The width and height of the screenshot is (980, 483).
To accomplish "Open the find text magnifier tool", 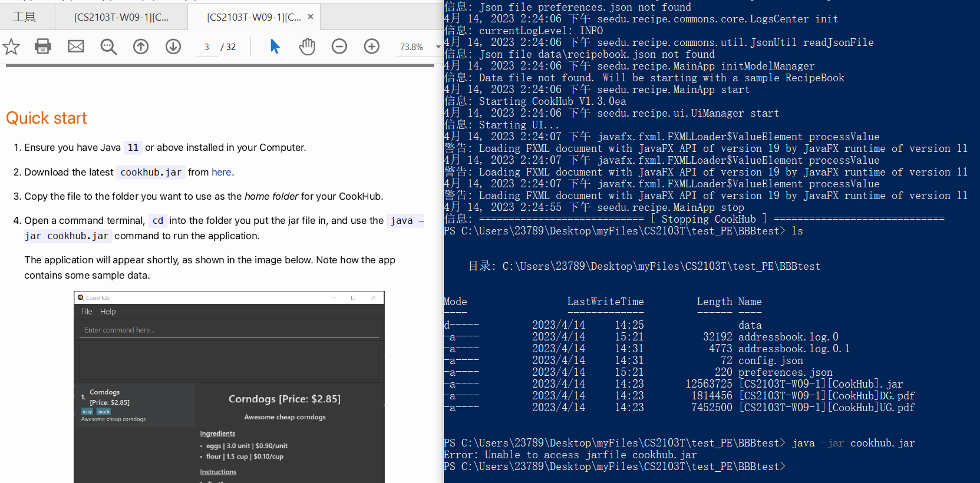I will (108, 47).
